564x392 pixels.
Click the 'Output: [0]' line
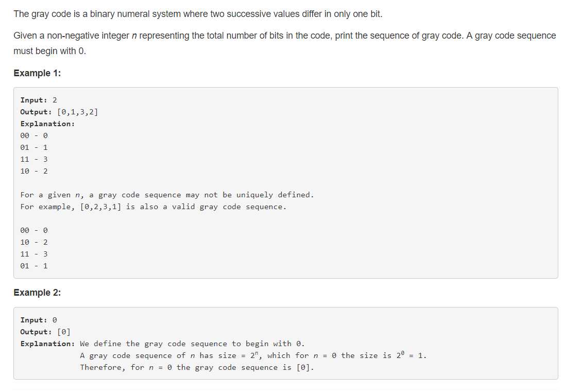45,332
